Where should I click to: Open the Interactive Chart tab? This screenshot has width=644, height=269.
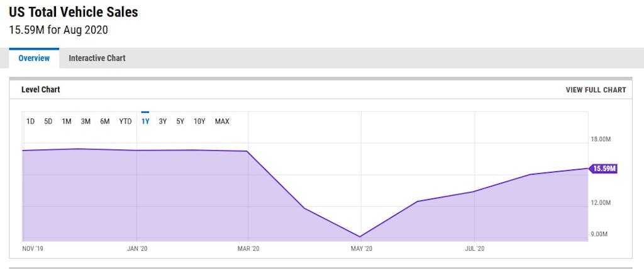(x=97, y=58)
